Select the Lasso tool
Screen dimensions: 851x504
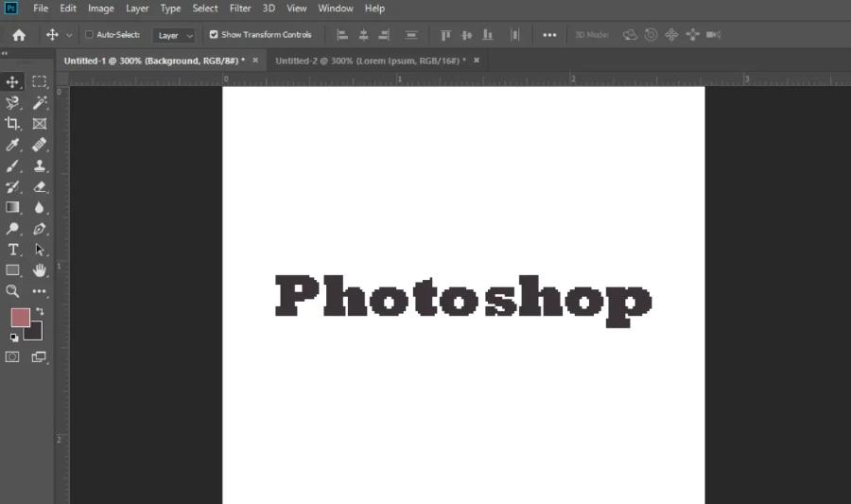[x=12, y=102]
